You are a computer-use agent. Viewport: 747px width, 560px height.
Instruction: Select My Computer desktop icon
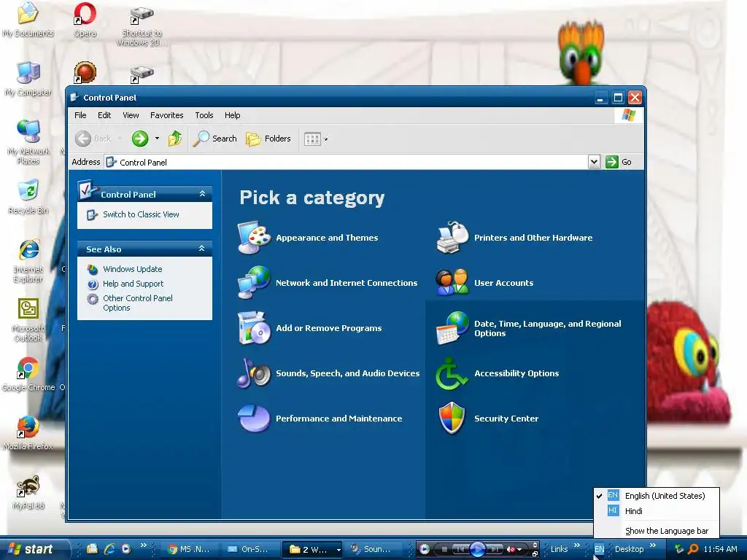(28, 79)
